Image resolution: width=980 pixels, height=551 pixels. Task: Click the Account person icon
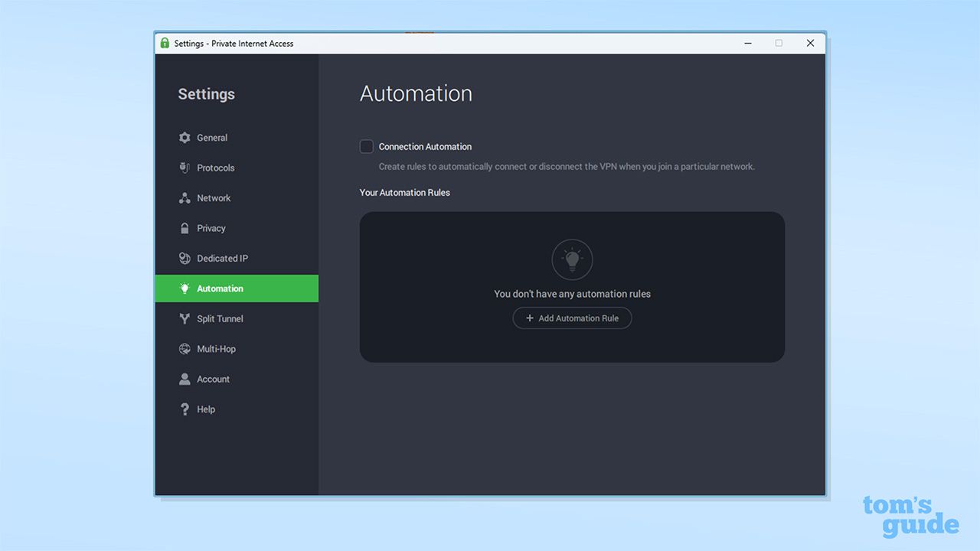(185, 379)
